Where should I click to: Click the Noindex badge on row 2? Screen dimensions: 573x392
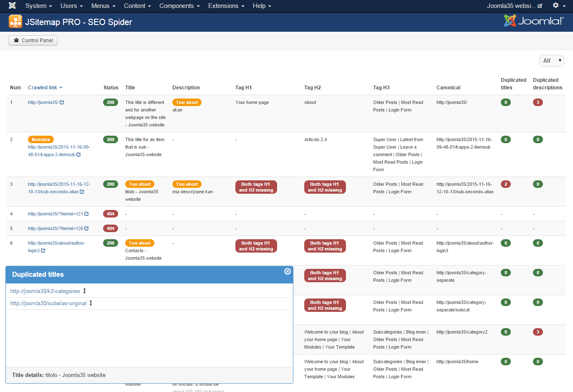coord(41,139)
